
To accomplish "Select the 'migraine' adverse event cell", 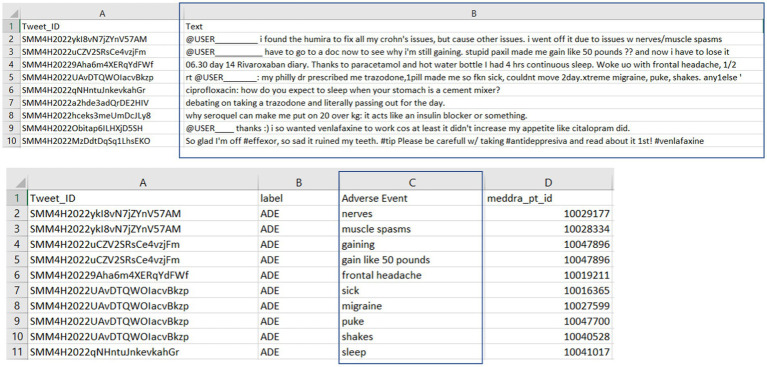I will (x=411, y=306).
